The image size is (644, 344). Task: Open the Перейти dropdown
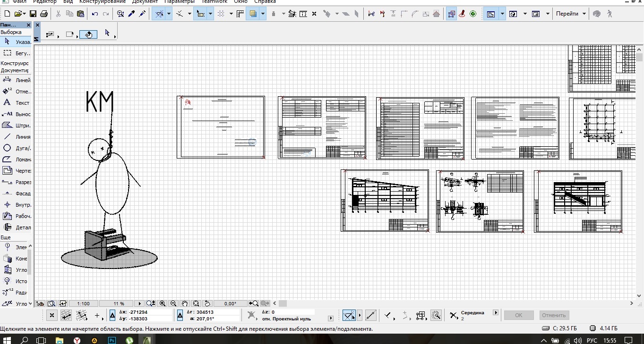tap(571, 14)
